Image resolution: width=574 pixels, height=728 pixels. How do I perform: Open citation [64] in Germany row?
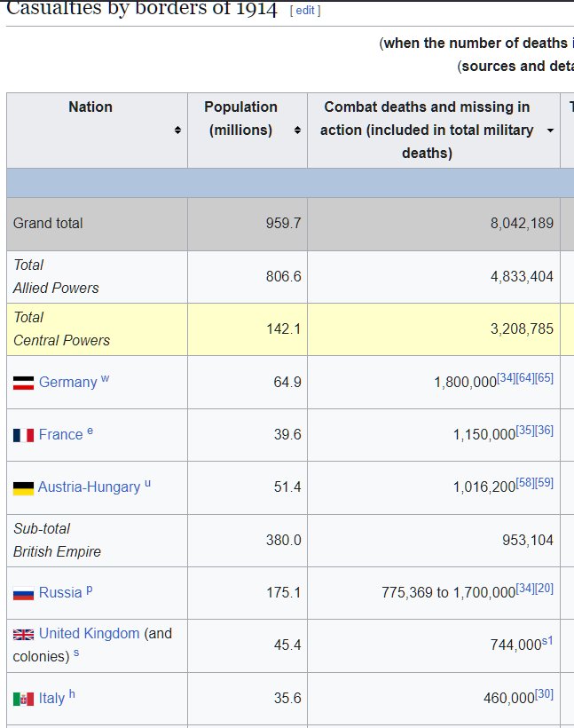525,378
